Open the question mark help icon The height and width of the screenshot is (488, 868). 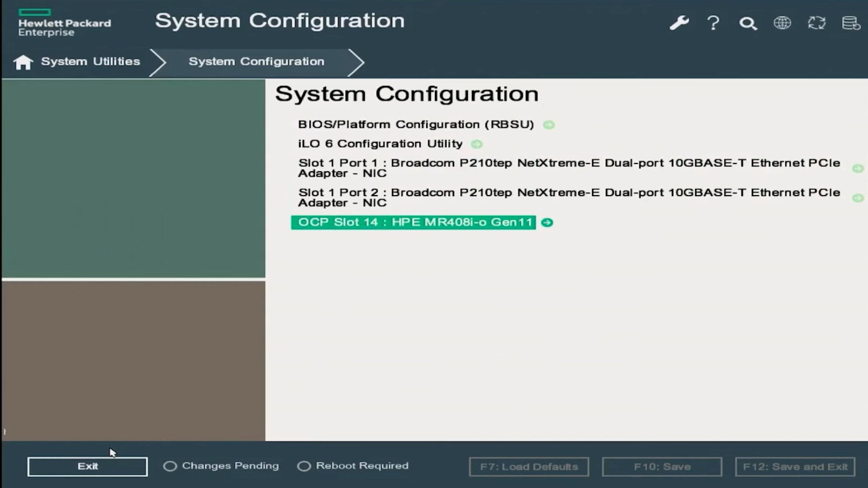point(713,23)
